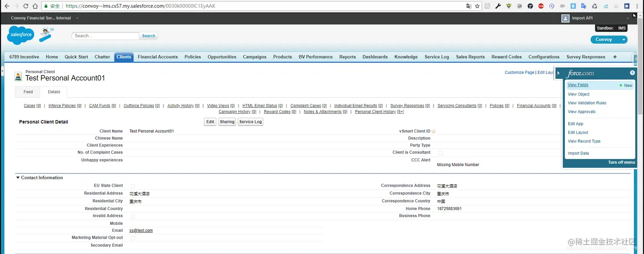Switch to the Policies tab
This screenshot has height=254, width=644.
click(x=193, y=57)
